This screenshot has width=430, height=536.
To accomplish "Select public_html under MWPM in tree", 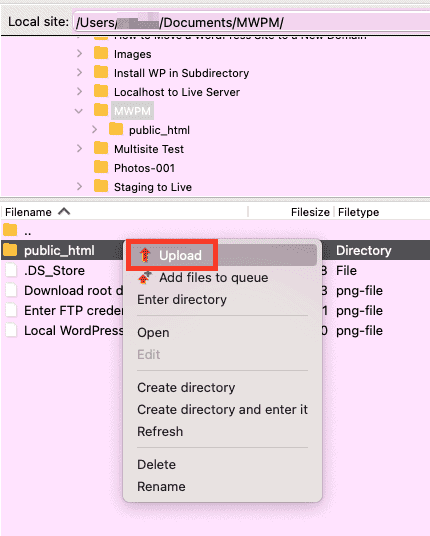I will click(159, 130).
